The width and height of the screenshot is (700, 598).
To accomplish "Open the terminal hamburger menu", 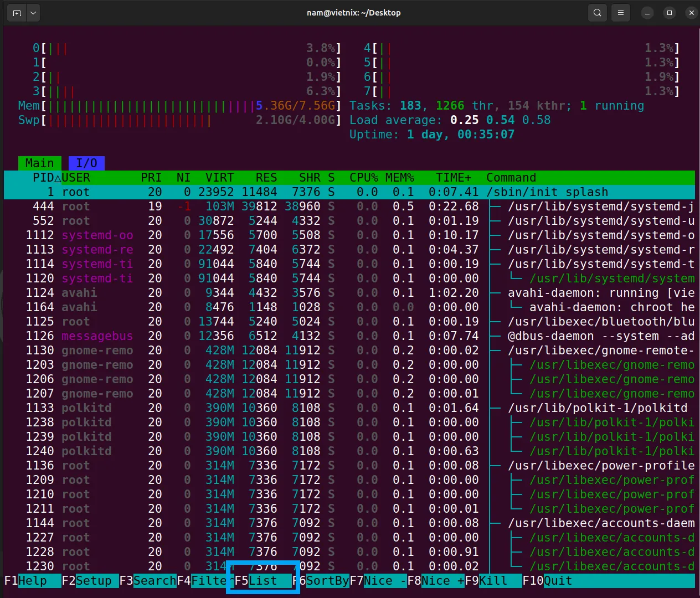I will [x=621, y=13].
